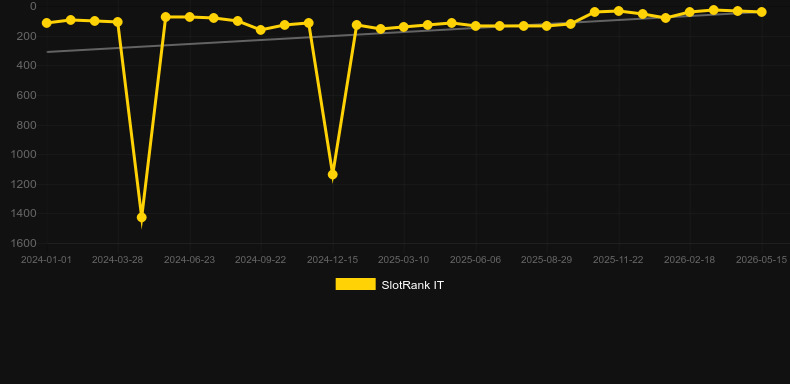Image resolution: width=790 pixels, height=384 pixels.
Task: Select the data point at 2025-11-22
Action: pyautogui.click(x=618, y=11)
